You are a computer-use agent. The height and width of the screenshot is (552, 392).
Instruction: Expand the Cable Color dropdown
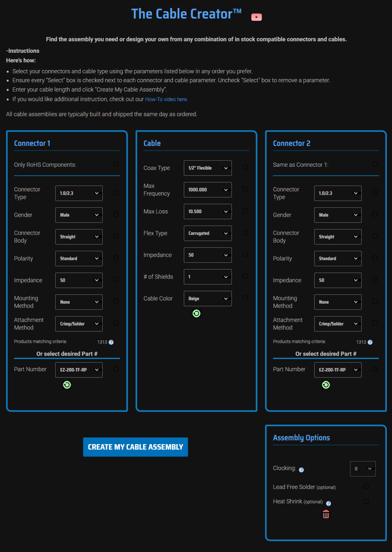[207, 298]
